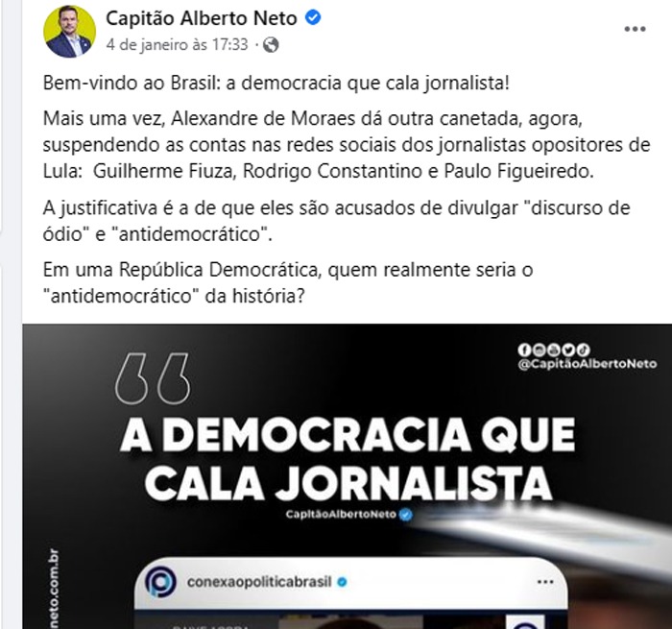Click the post paragraph mentioning Alexandre de Moraes
Viewport: 672px width, 629px height.
click(x=347, y=145)
